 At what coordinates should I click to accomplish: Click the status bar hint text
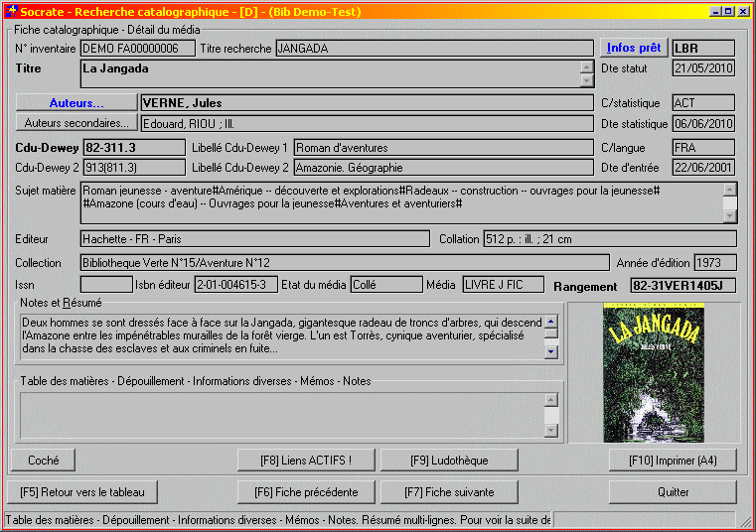point(278,520)
